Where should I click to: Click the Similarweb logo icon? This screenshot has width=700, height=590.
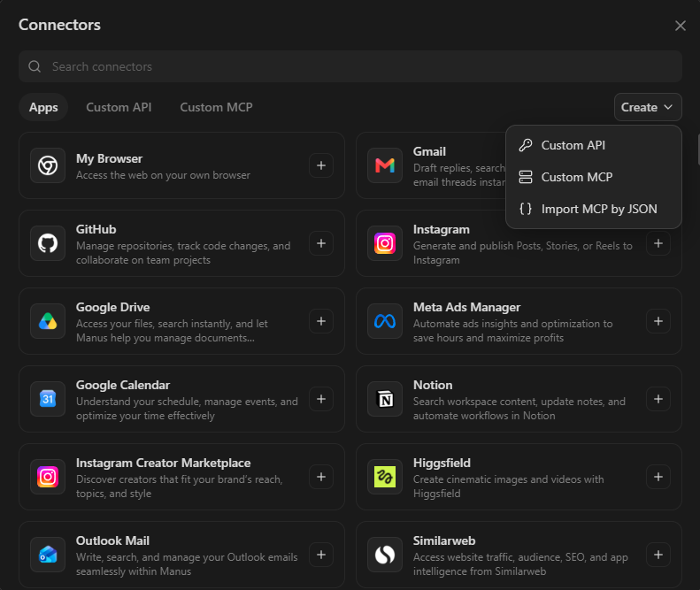click(385, 555)
